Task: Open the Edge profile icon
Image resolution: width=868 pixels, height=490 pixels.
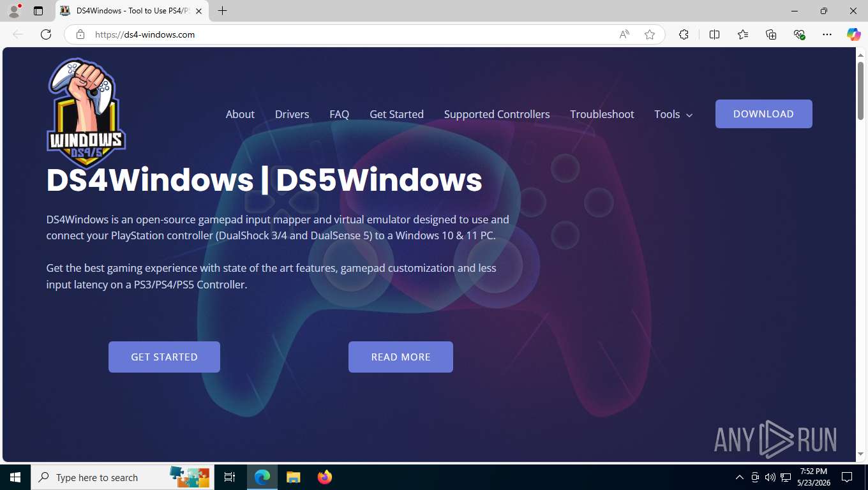Action: point(14,11)
